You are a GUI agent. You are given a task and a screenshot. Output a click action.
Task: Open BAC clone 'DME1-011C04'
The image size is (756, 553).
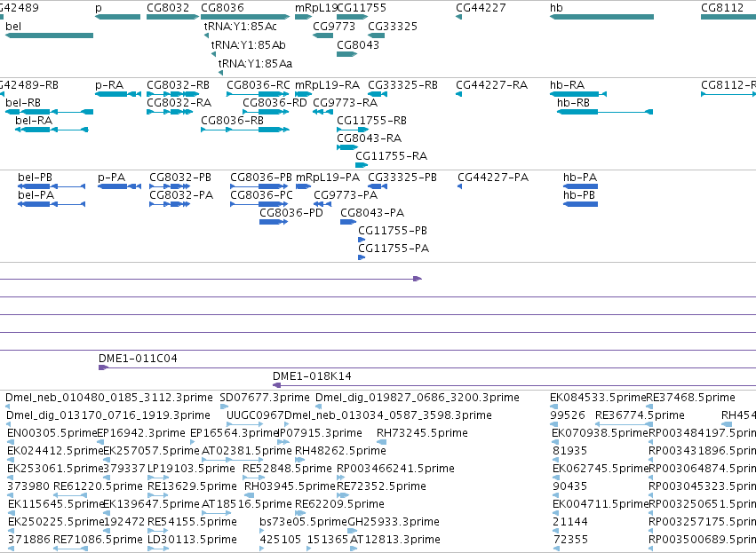coord(138,359)
